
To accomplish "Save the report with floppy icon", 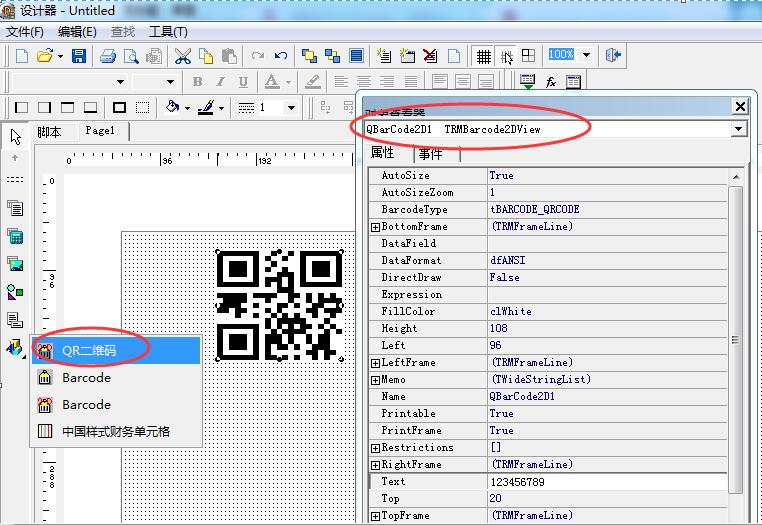I will coord(79,56).
